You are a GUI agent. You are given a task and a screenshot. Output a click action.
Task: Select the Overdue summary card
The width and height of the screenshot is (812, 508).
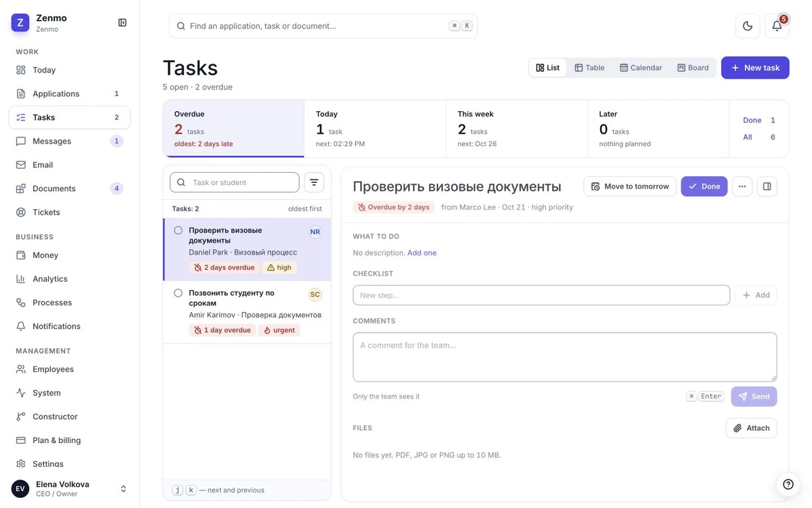[x=233, y=129]
